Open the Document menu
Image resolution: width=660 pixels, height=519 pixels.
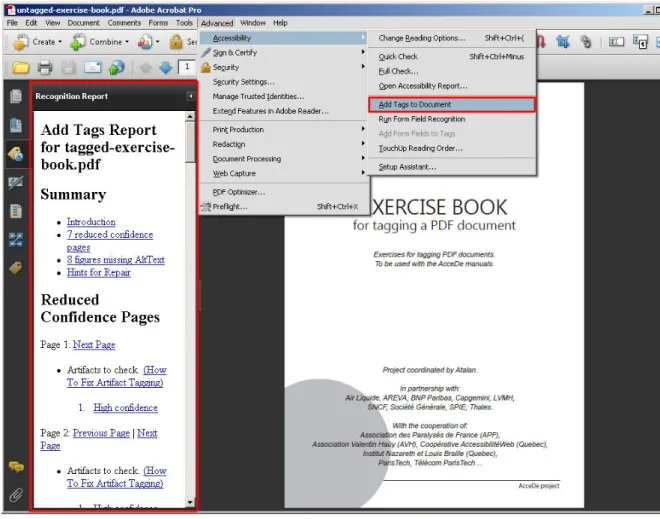click(x=83, y=23)
